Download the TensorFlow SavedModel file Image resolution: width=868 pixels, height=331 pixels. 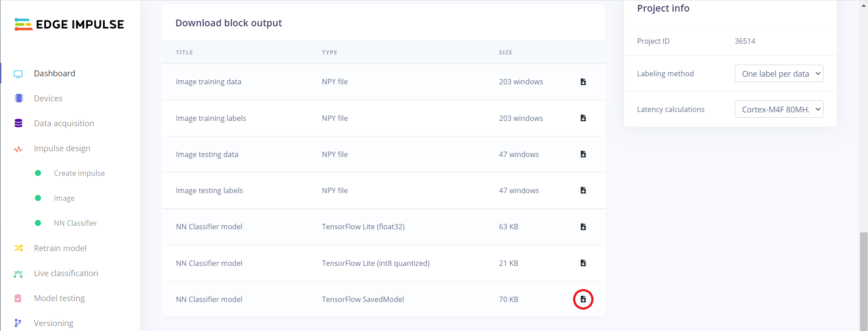tap(583, 299)
